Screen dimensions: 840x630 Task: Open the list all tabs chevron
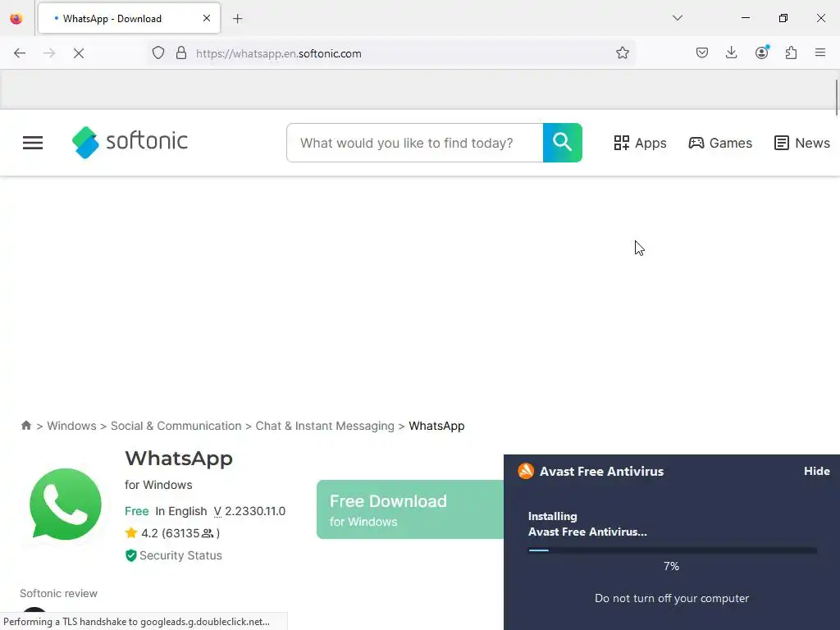[x=677, y=18]
